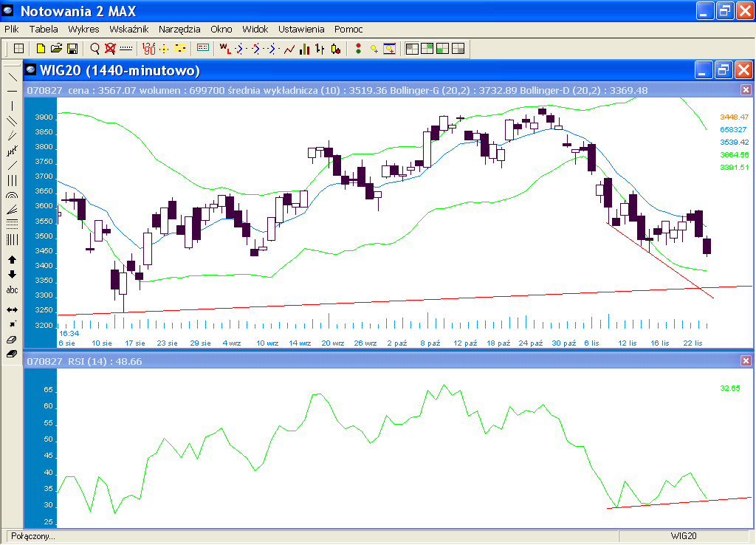Viewport: 756px width, 545px height.
Task: Switch to bar histogram chart icon
Action: point(304,49)
